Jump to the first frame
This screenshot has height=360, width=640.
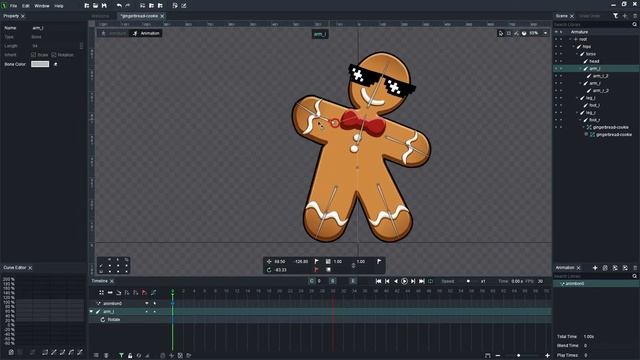coord(378,281)
